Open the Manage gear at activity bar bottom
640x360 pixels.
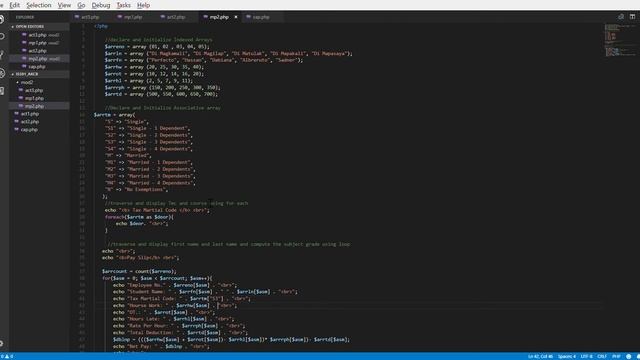[x=2, y=344]
